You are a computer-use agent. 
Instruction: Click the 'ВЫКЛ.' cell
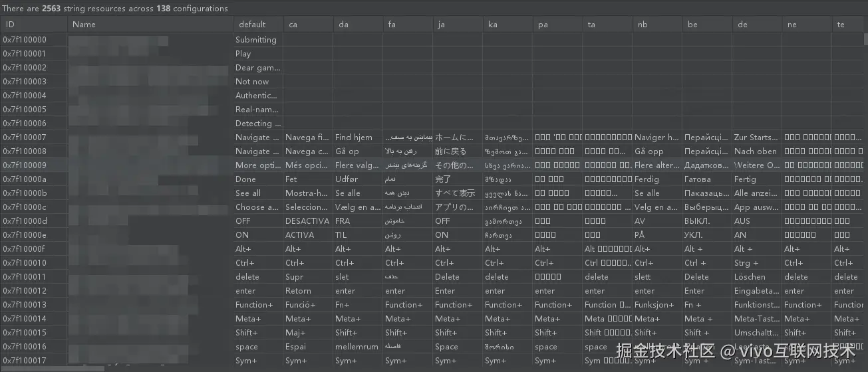coord(708,221)
